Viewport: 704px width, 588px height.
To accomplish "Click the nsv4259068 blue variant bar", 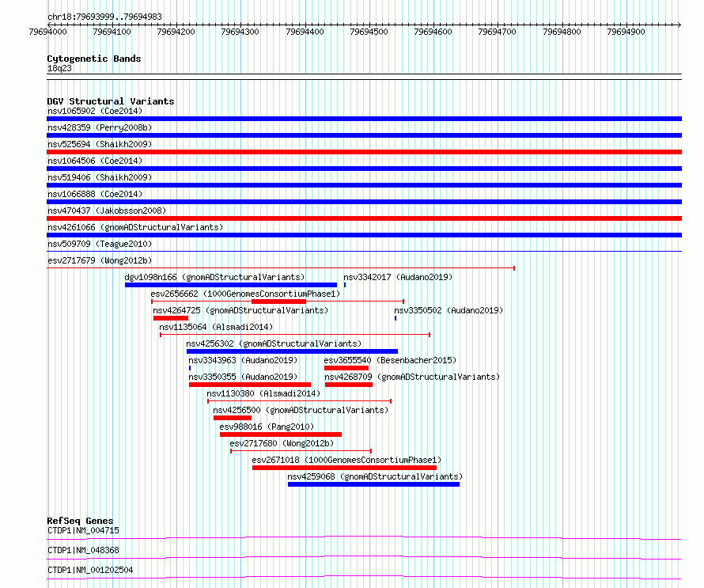I will point(373,484).
